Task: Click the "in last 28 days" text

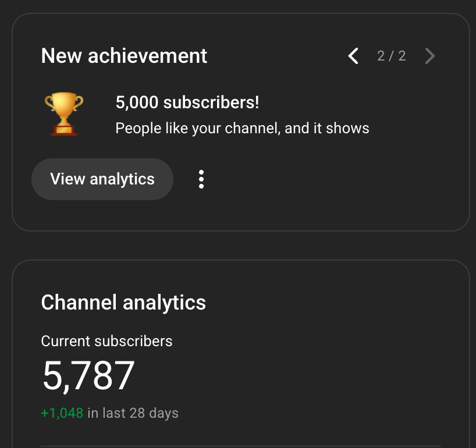Action: click(133, 413)
